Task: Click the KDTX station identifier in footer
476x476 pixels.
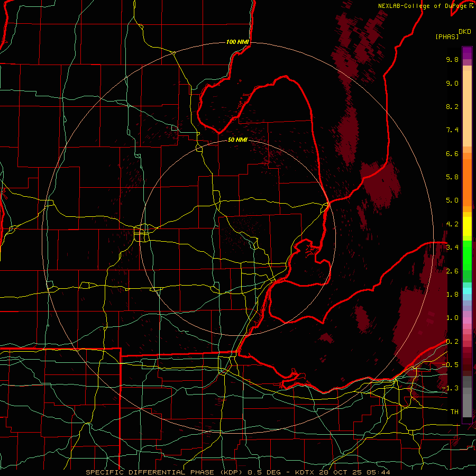Action: pyautogui.click(x=305, y=472)
